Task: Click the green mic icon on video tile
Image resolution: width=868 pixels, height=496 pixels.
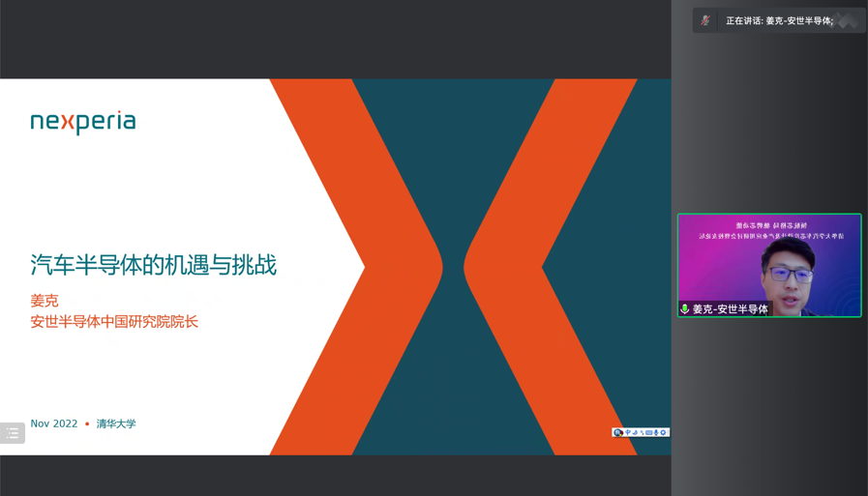Action: (x=685, y=309)
